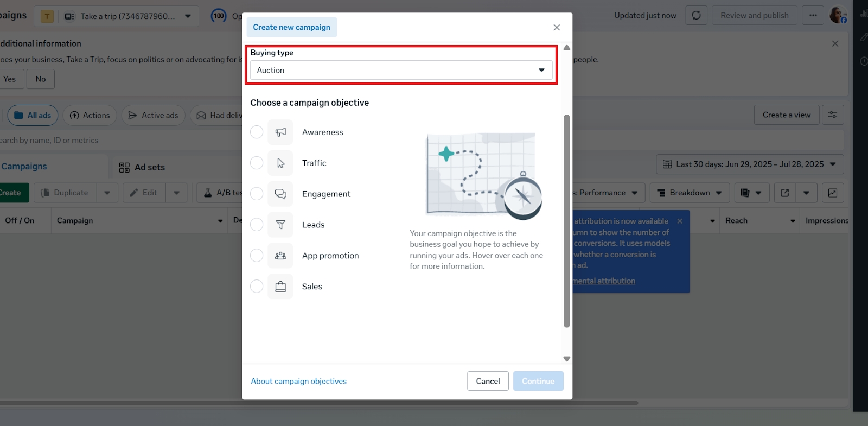Click the dialog's vertical scrollbar thumb
The image size is (868, 426).
point(567,221)
